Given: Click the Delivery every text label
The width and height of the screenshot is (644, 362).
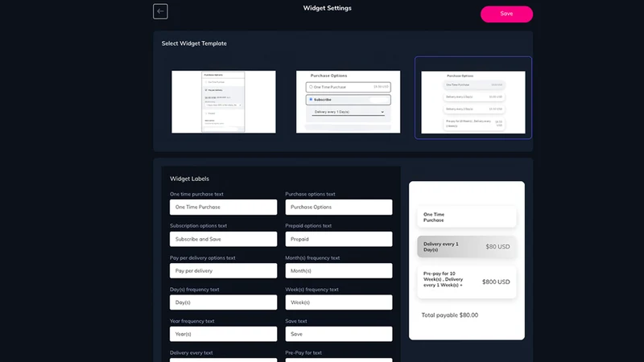Looking at the screenshot, I should tap(191, 352).
